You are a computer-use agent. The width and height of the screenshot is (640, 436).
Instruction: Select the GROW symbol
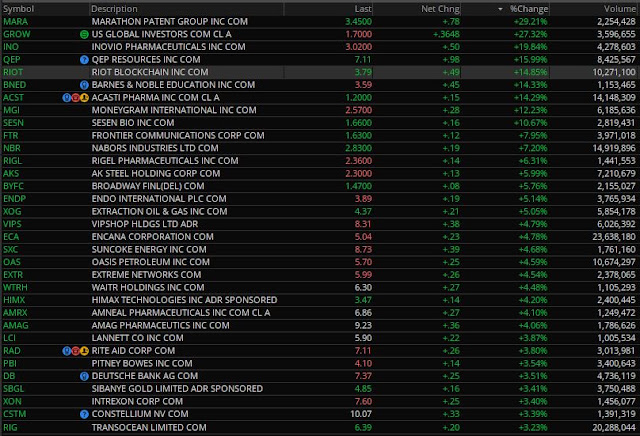[x=17, y=34]
